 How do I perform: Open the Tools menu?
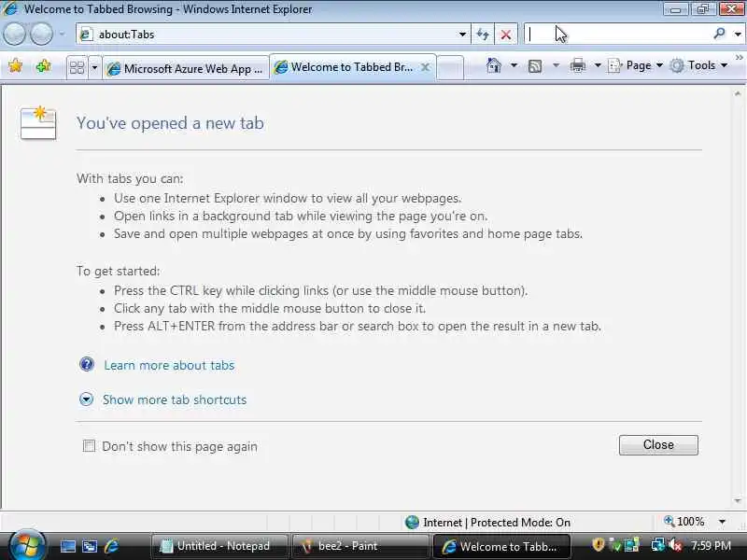click(x=698, y=65)
